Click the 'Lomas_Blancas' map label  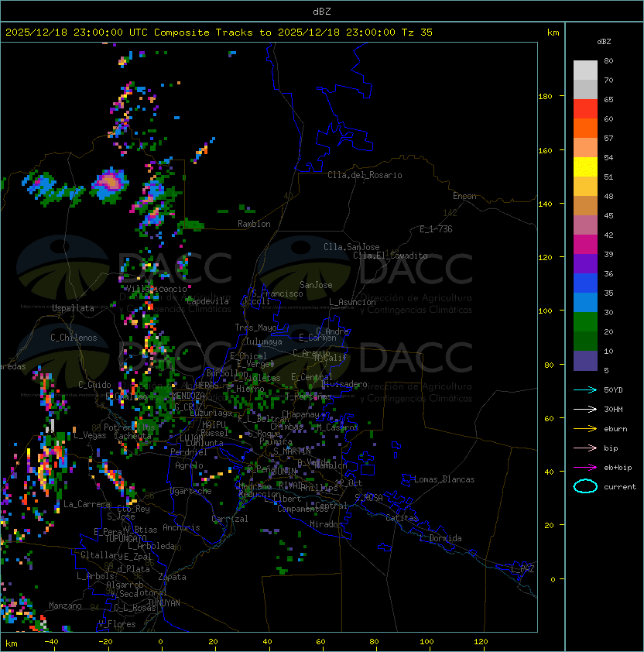[444, 479]
